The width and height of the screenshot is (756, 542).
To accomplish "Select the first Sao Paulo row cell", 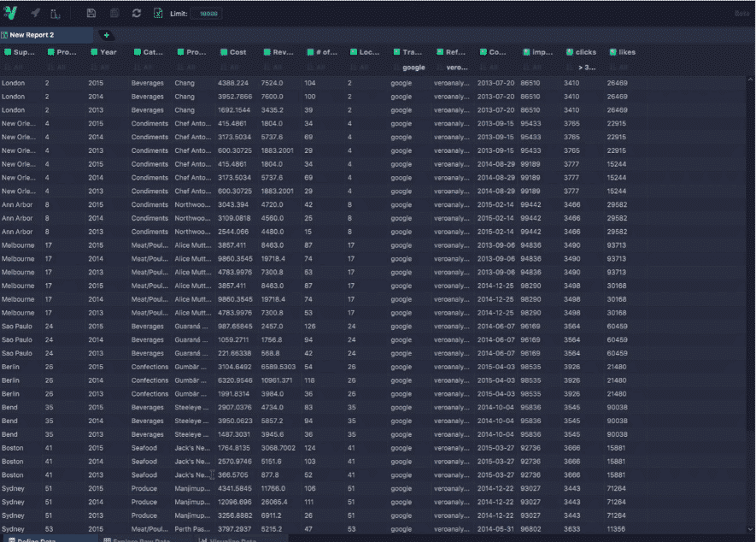I will [x=17, y=327].
